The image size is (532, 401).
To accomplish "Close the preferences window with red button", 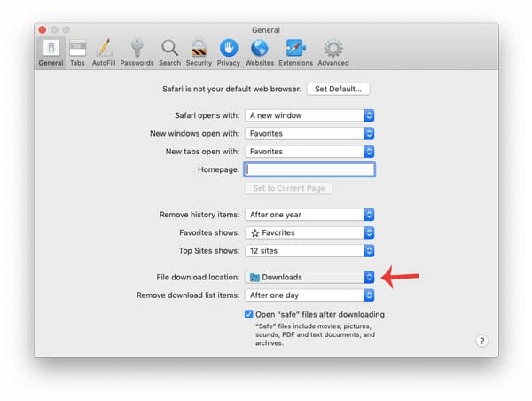I will click(x=43, y=30).
